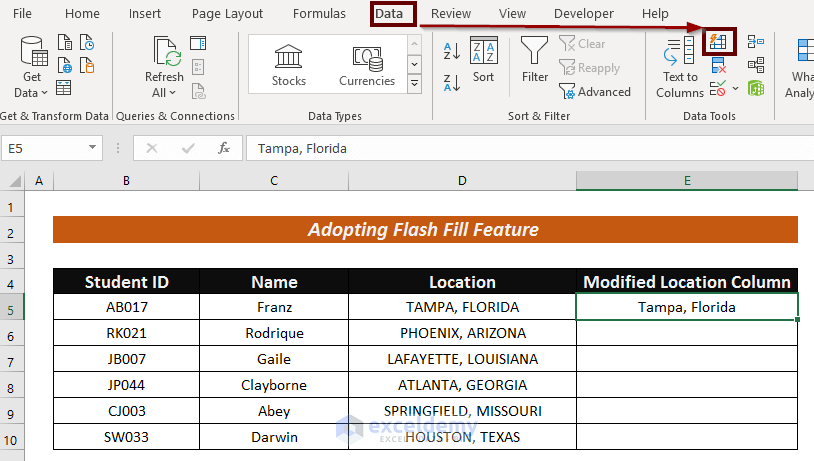The height and width of the screenshot is (461, 814).
Task: Click the Insert Function fx button
Action: (224, 148)
